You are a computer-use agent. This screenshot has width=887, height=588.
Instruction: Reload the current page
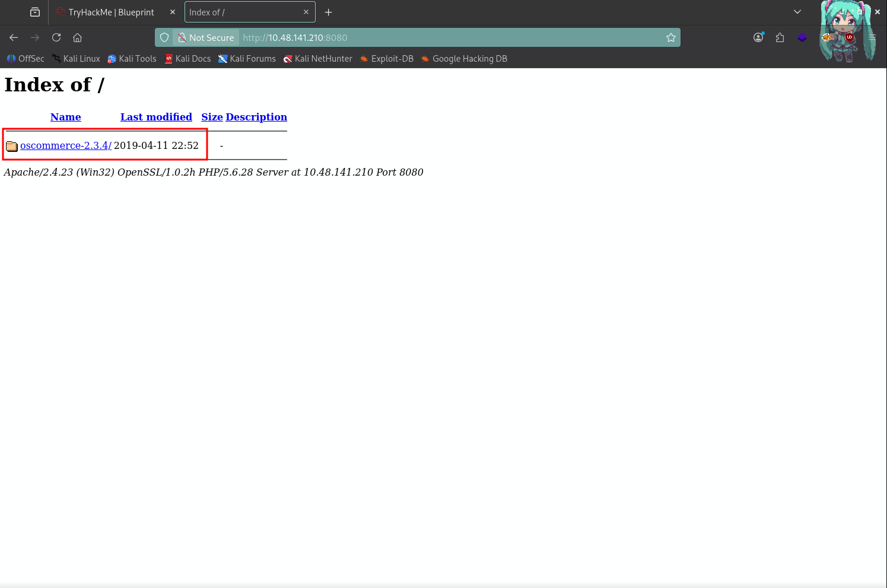56,37
